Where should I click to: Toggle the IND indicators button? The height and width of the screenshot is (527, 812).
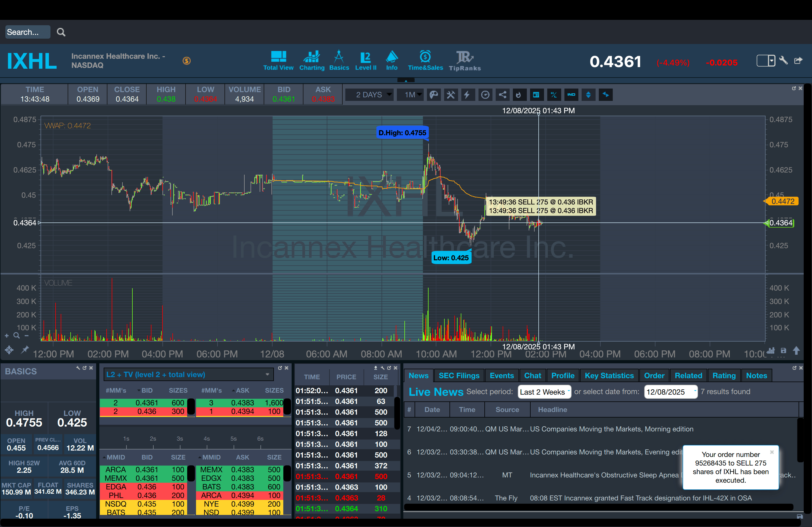[x=571, y=95]
